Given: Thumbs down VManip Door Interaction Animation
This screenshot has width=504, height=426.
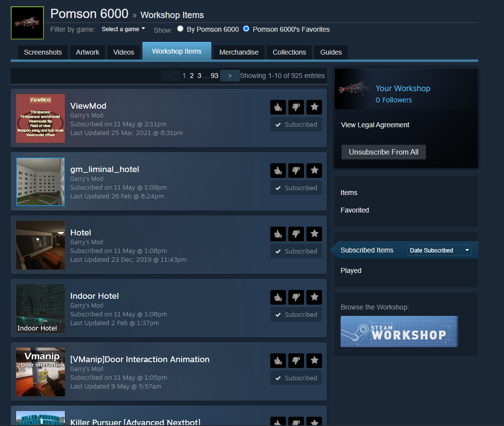Looking at the screenshot, I should tap(296, 361).
